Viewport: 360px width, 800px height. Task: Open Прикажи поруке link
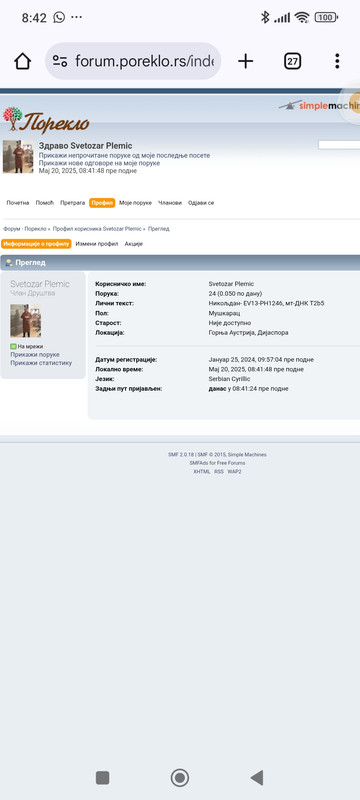coord(35,355)
